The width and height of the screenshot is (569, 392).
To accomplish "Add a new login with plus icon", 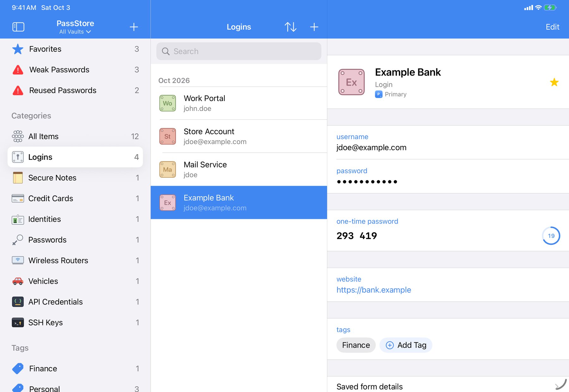I will 314,27.
